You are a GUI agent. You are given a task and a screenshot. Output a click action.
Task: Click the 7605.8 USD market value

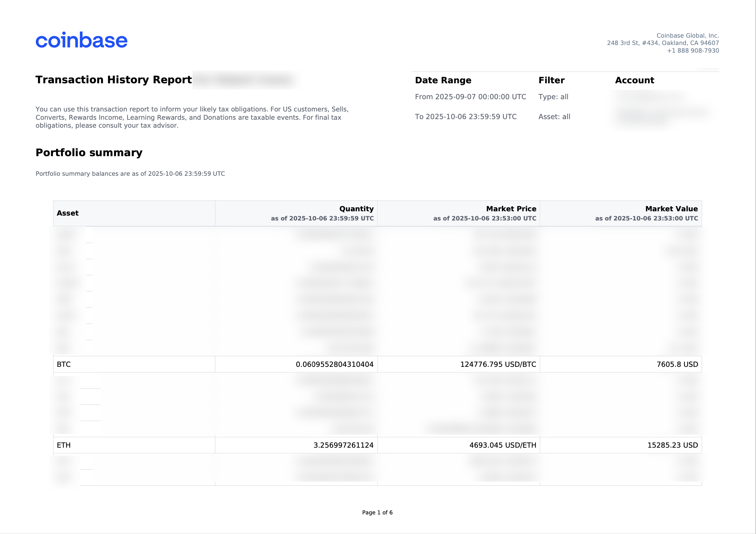pos(677,364)
